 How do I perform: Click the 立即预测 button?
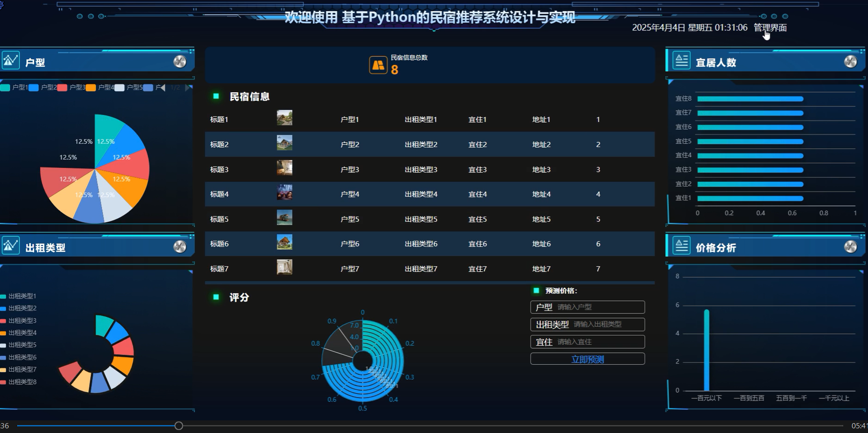pyautogui.click(x=588, y=359)
